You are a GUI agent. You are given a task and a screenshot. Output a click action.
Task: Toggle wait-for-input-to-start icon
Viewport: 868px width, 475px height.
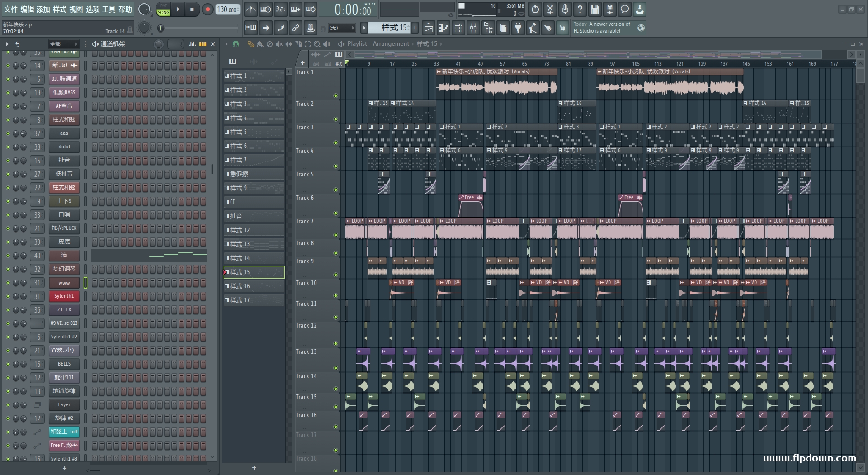coord(265,9)
